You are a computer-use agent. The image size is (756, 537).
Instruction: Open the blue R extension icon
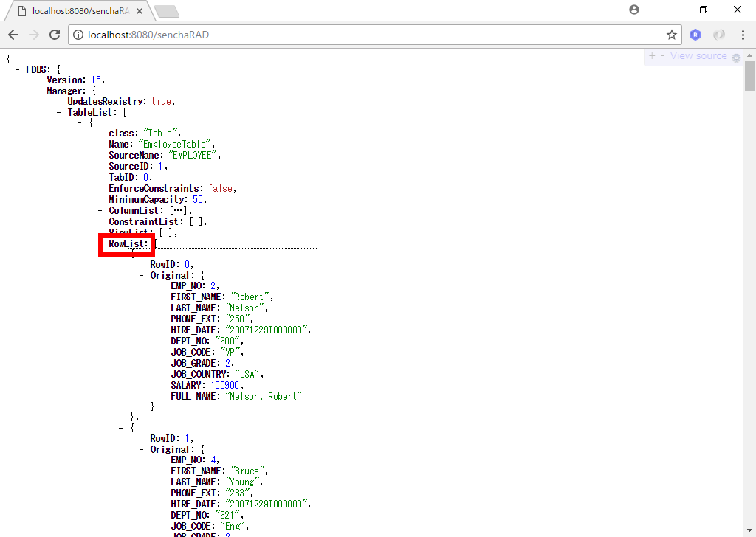(x=695, y=35)
